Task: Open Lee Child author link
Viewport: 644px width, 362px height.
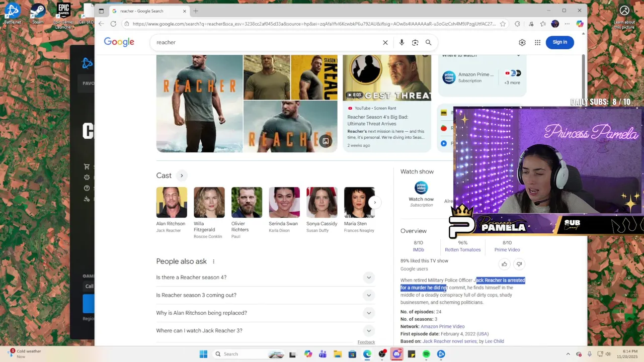Action: pos(495,341)
